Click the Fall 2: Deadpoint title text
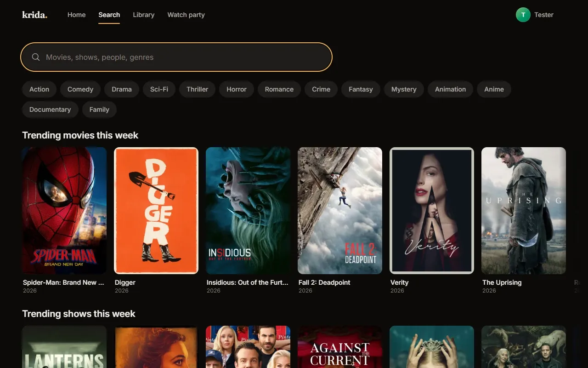588x368 pixels. (324, 282)
